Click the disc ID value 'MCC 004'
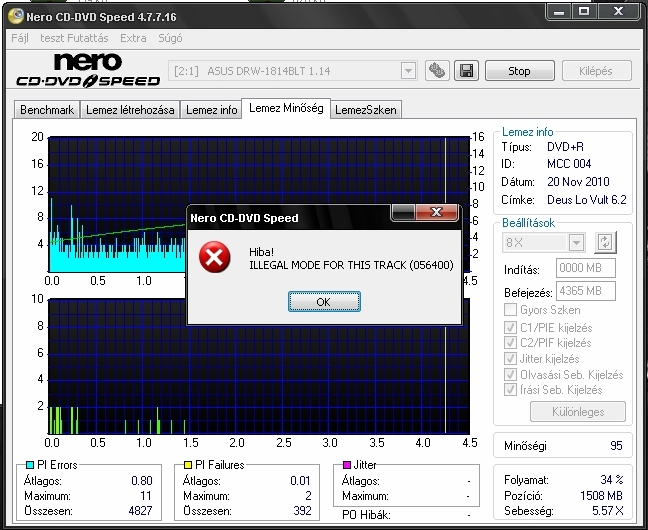 (569, 164)
